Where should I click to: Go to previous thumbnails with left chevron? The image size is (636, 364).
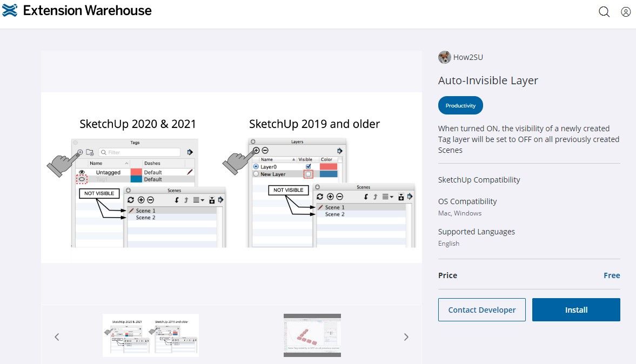(57, 337)
